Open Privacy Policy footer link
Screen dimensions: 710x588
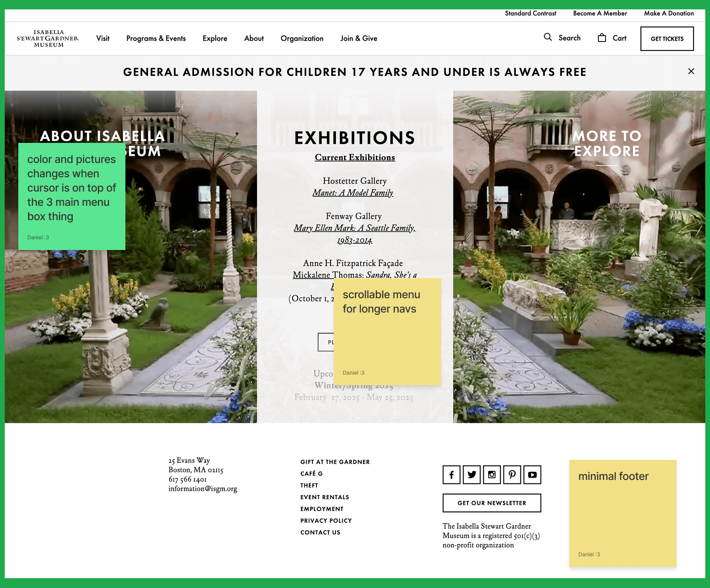326,521
